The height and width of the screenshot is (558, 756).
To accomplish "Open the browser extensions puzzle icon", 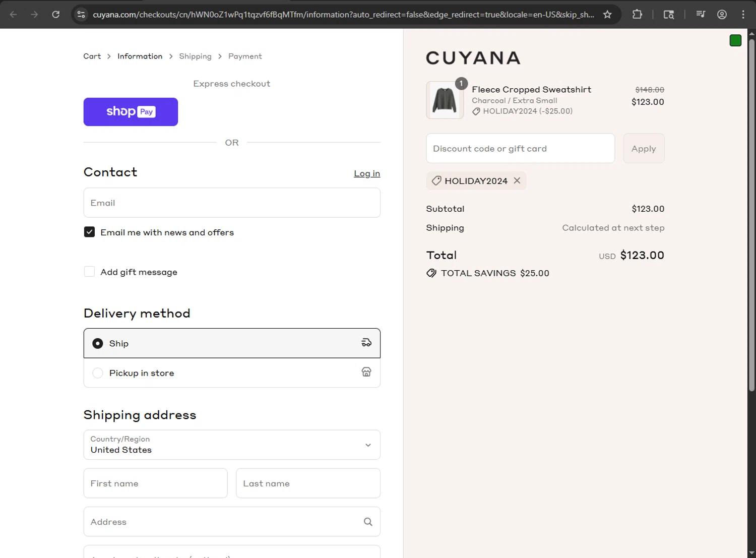I will 637,14.
